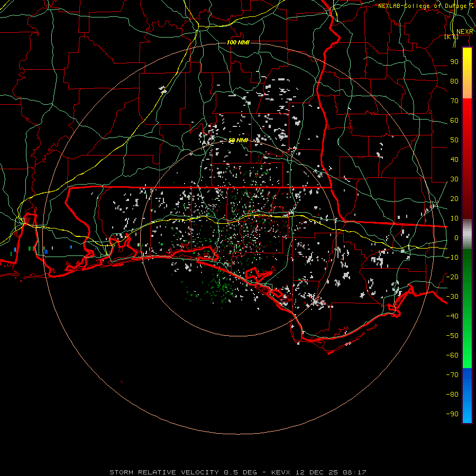This screenshot has width=476, height=476.
Task: Click the 80 value on the velocity scale
Action: tap(454, 81)
